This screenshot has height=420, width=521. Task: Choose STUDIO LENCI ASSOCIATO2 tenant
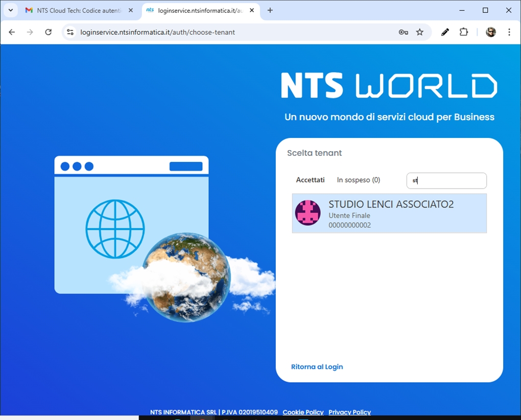pyautogui.click(x=389, y=214)
